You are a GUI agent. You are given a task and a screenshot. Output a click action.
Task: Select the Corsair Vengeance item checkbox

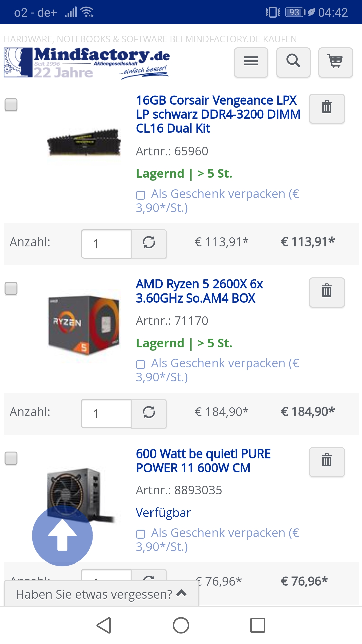click(x=11, y=105)
